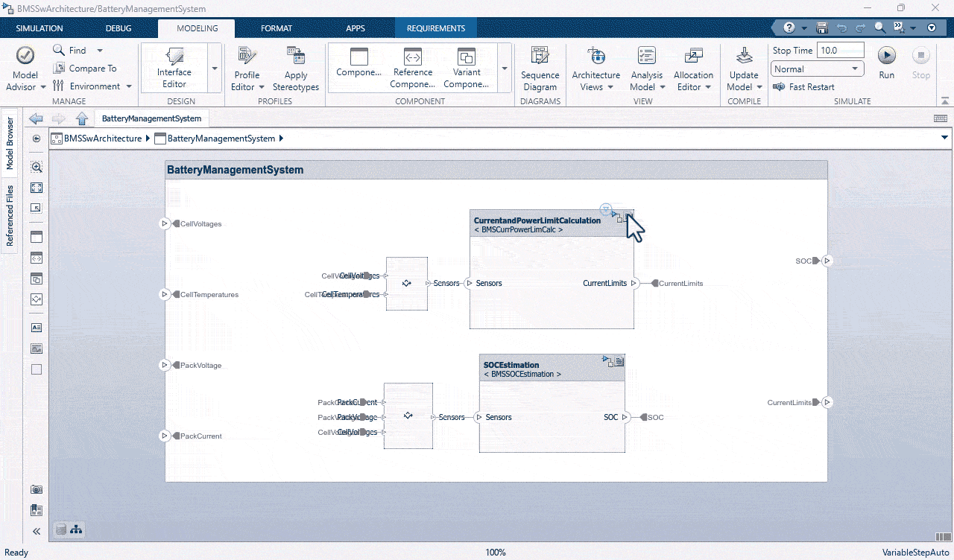
Task: Open the Interface Editor
Action: coord(174,67)
